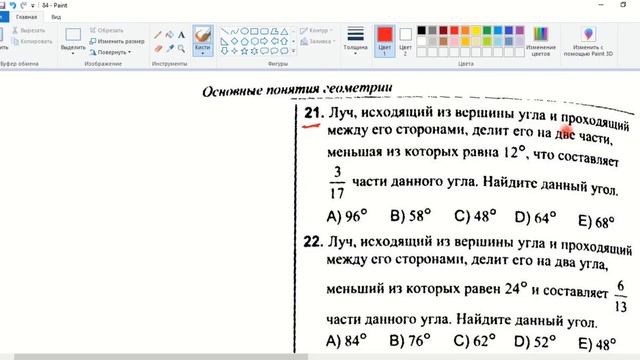Click answer option 'D) 52°' on canvas
The width and height of the screenshot is (640, 360).
(535, 341)
